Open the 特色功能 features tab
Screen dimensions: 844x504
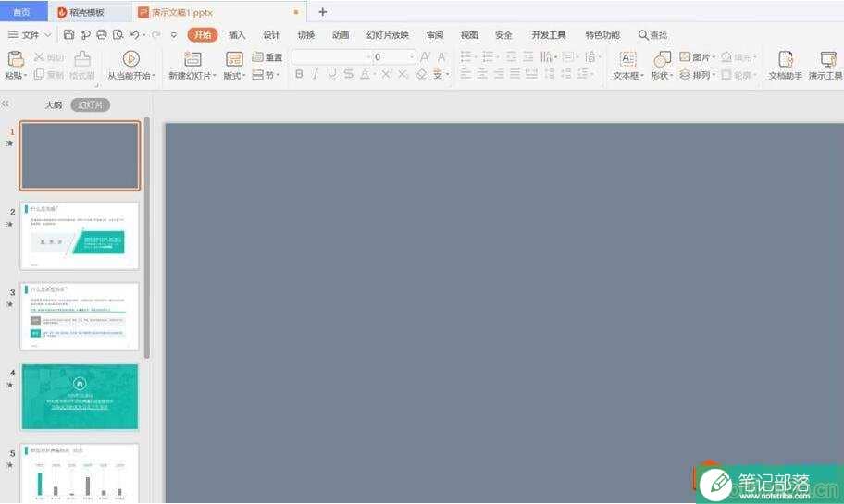pyautogui.click(x=602, y=35)
